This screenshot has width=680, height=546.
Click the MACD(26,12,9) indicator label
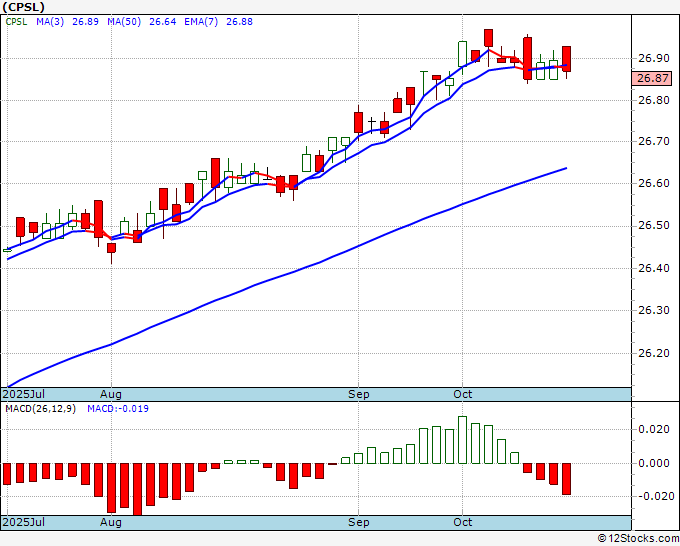point(40,409)
